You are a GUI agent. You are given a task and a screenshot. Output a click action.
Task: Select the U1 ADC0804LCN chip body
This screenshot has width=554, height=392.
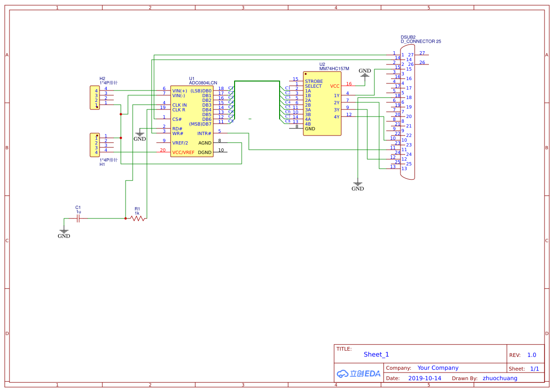pos(191,121)
